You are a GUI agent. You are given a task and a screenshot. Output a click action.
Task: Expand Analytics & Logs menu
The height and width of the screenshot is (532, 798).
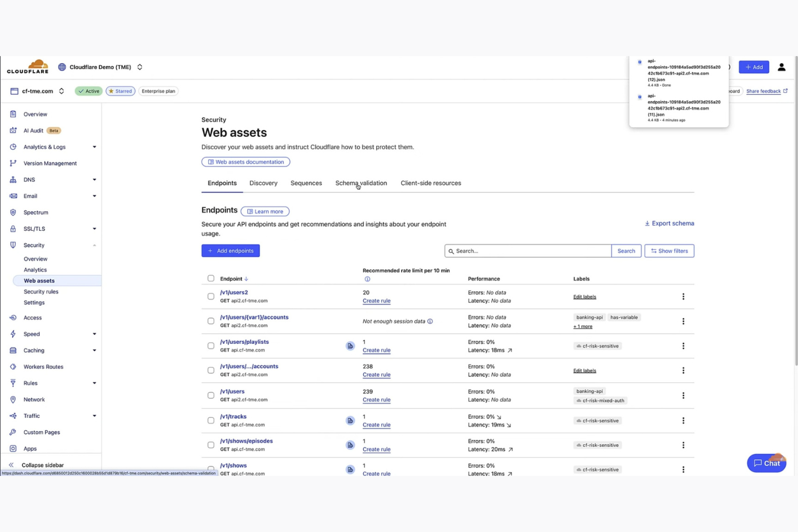[94, 147]
